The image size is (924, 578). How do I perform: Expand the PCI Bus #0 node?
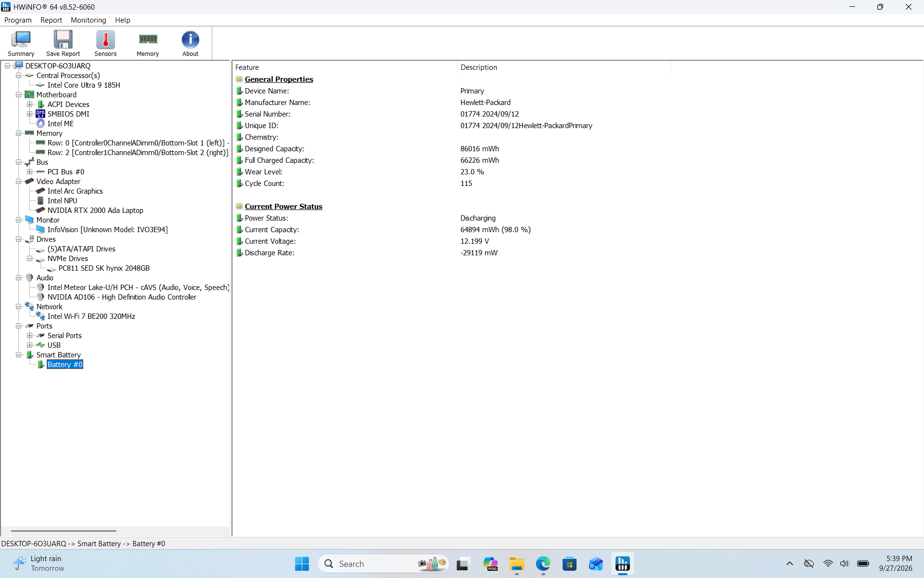click(x=30, y=172)
